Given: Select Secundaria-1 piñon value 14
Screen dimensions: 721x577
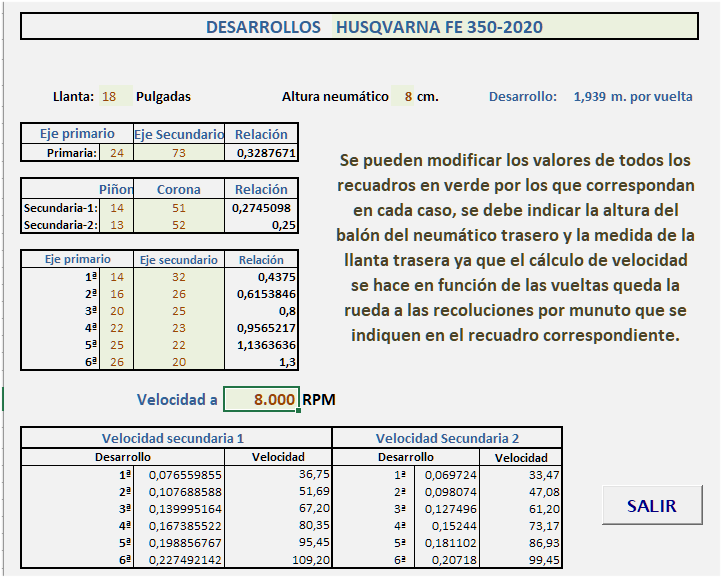Looking at the screenshot, I should 116,208.
